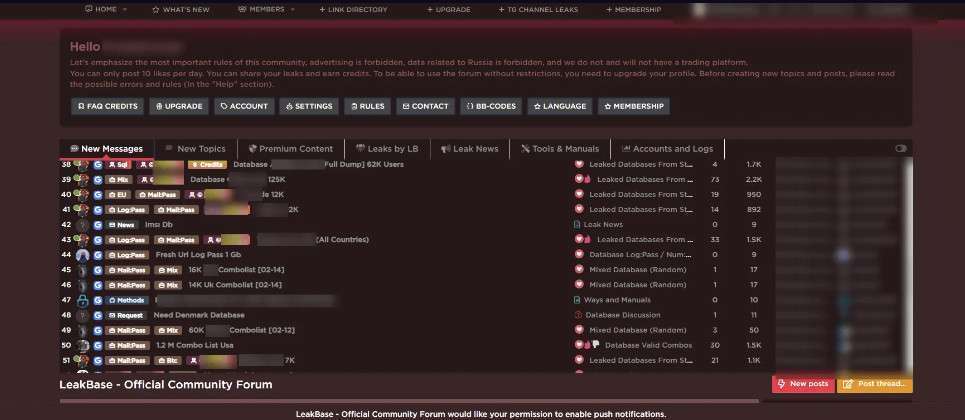
Task: Click the padlock avatar on row 47
Action: 82,301
